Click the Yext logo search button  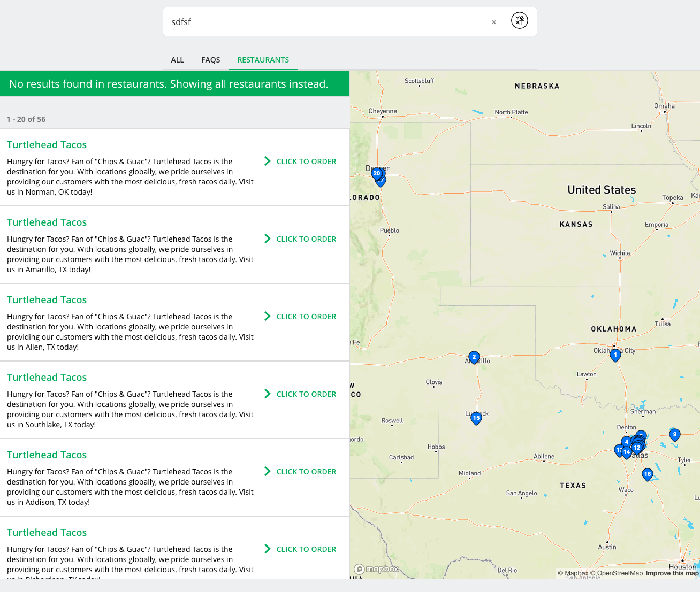[x=519, y=20]
